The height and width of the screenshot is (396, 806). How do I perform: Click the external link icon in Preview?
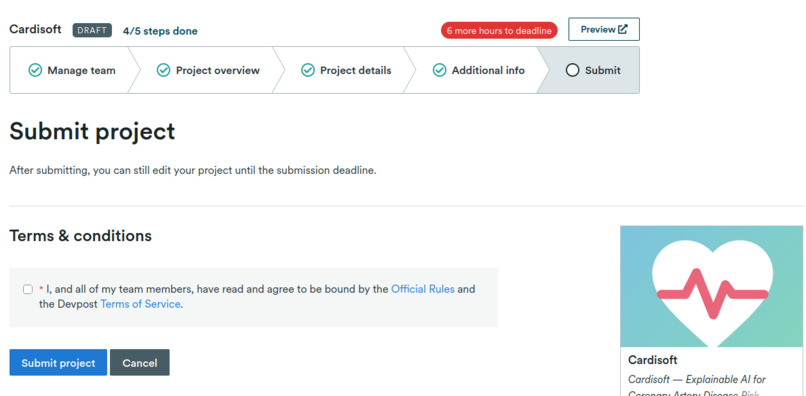click(x=622, y=29)
